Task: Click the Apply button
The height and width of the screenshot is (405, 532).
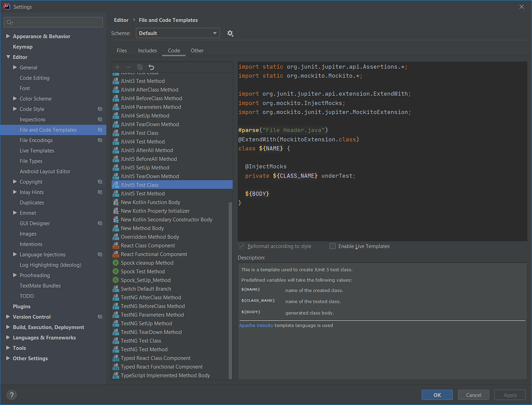Action: click(510, 395)
